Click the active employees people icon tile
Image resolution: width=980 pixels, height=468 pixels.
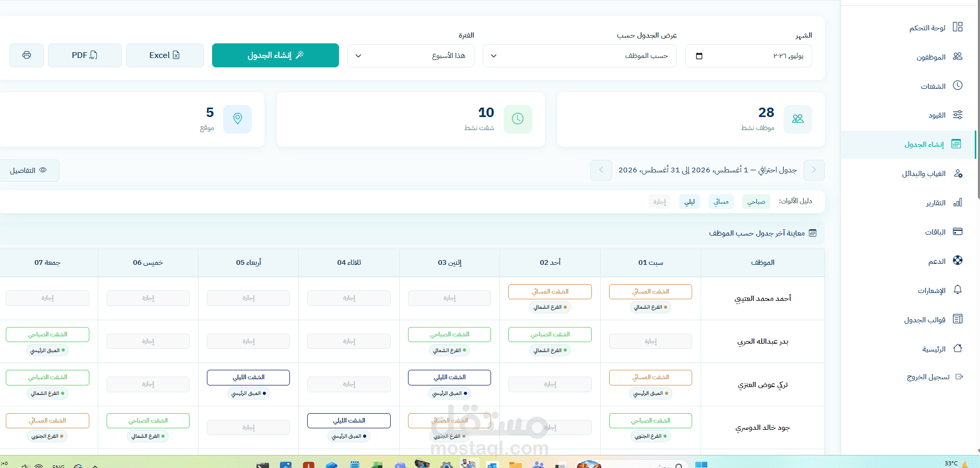click(798, 119)
